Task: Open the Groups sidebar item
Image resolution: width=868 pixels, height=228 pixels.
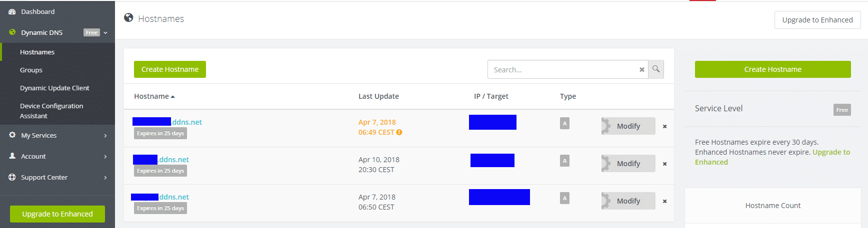Action: (x=31, y=70)
